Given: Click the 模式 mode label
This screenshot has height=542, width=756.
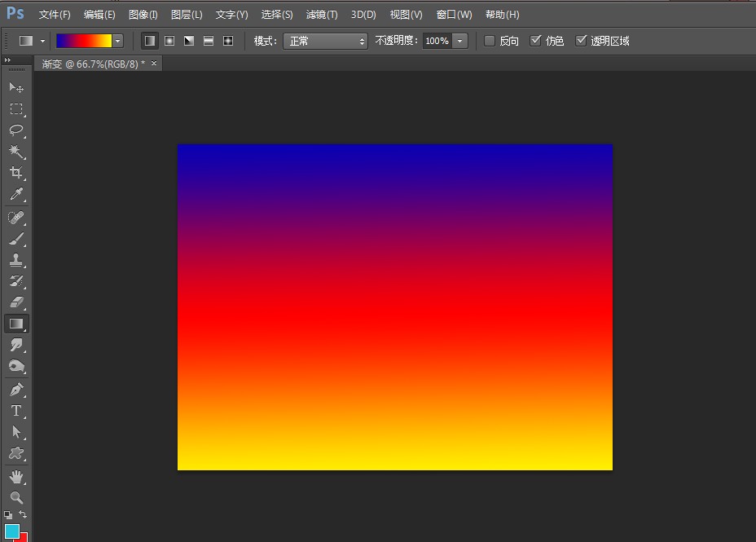Looking at the screenshot, I should coord(266,41).
